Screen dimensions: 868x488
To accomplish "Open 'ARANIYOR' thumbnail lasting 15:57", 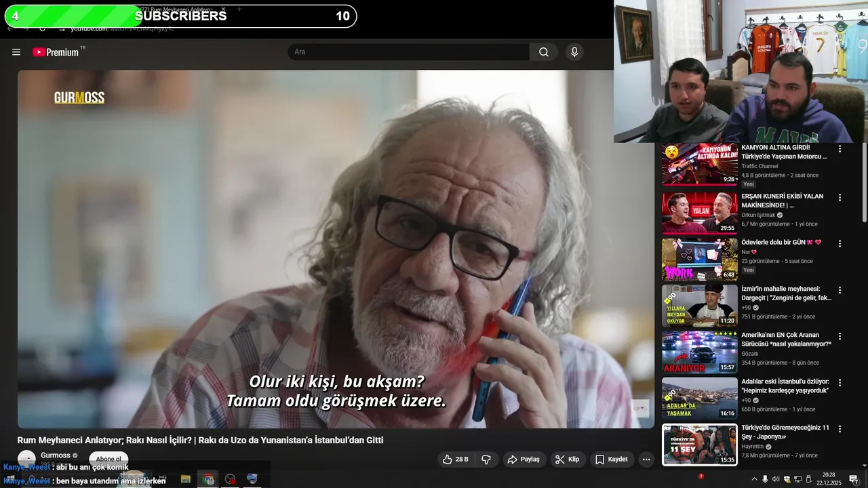I will click(x=699, y=352).
